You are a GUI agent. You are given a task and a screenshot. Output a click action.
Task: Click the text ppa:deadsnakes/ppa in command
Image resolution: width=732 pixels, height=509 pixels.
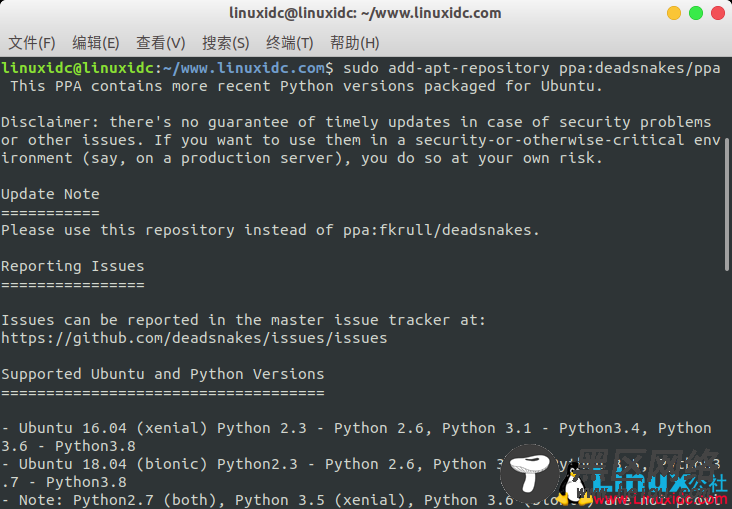(x=640, y=68)
